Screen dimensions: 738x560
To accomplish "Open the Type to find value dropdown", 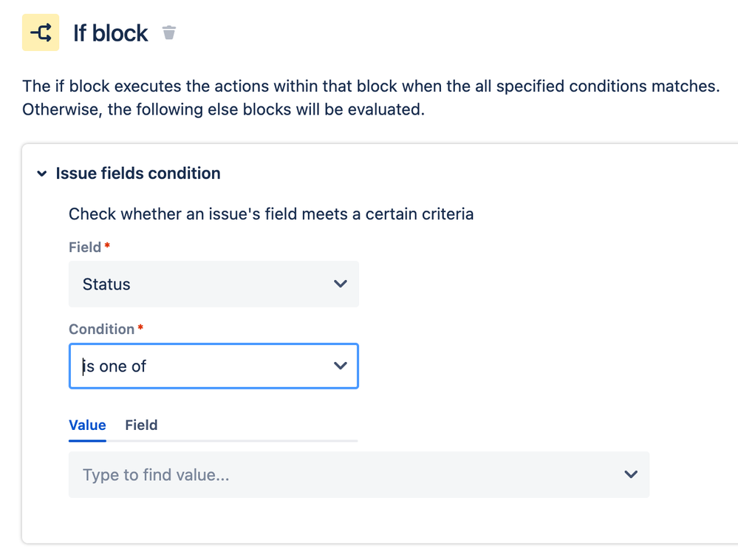I will [358, 474].
